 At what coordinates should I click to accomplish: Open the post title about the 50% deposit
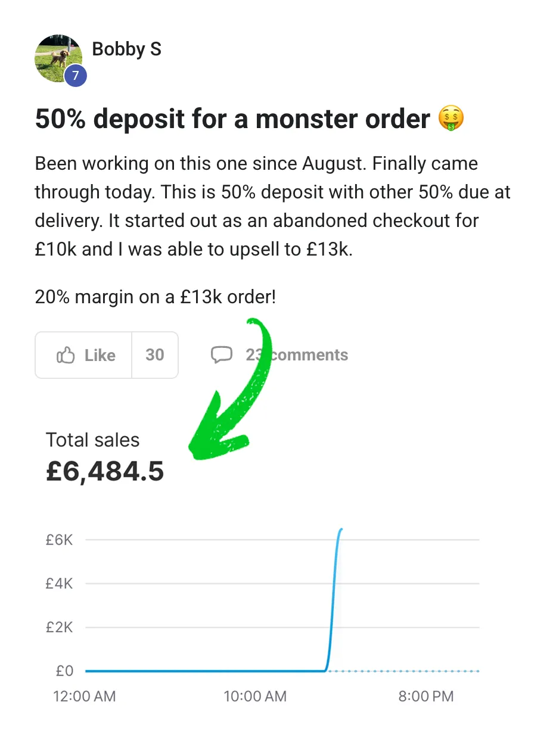coord(250,119)
